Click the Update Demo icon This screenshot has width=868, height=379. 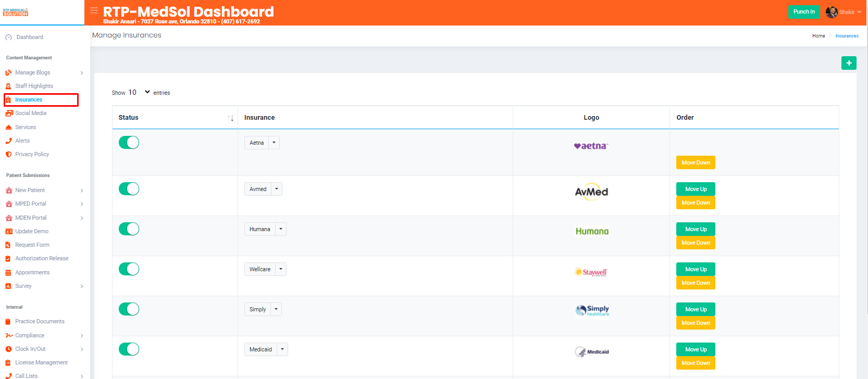click(x=9, y=232)
